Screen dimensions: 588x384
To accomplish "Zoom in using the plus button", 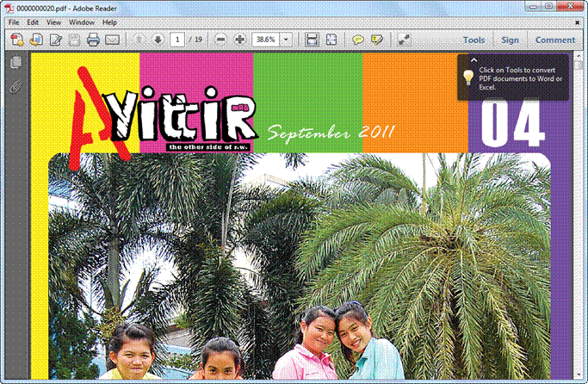I will pyautogui.click(x=240, y=40).
